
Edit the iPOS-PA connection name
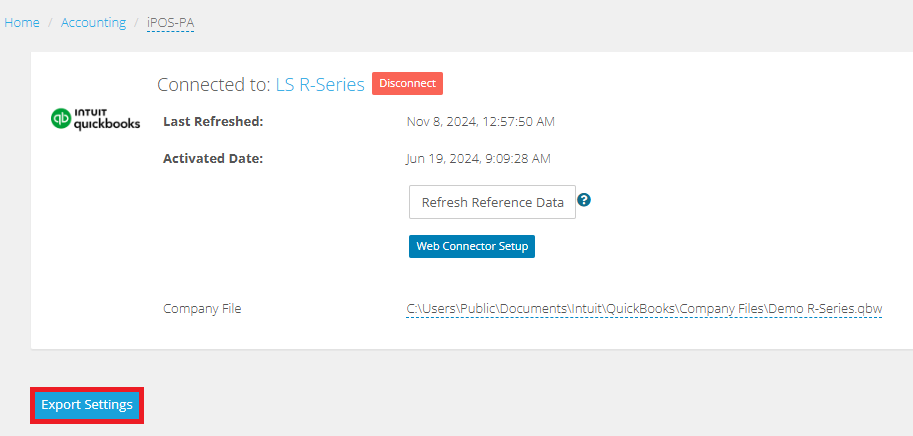tap(171, 23)
